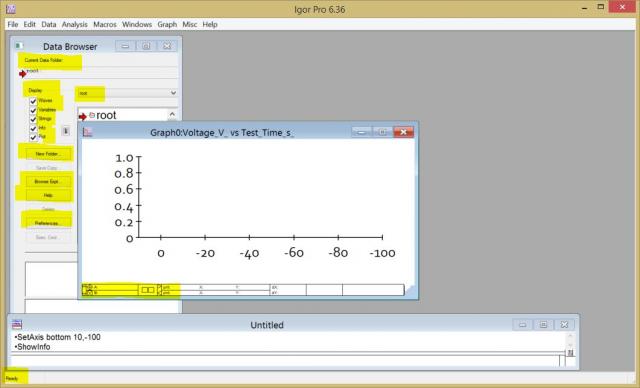Click the cursor mover slide control in info bar
640x388 pixels.
point(148,290)
